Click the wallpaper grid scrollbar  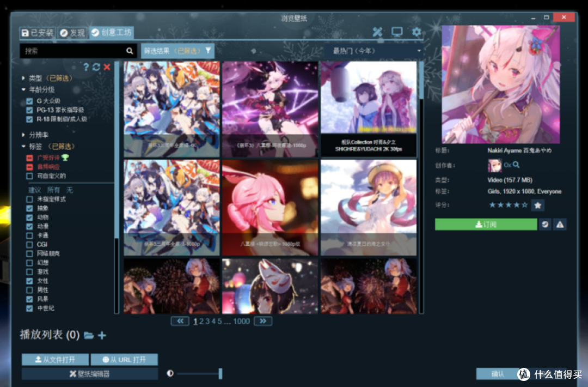pyautogui.click(x=421, y=81)
